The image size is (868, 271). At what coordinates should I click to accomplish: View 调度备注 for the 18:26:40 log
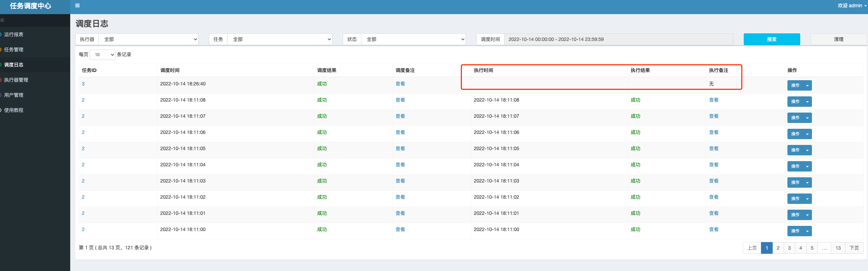tap(400, 84)
